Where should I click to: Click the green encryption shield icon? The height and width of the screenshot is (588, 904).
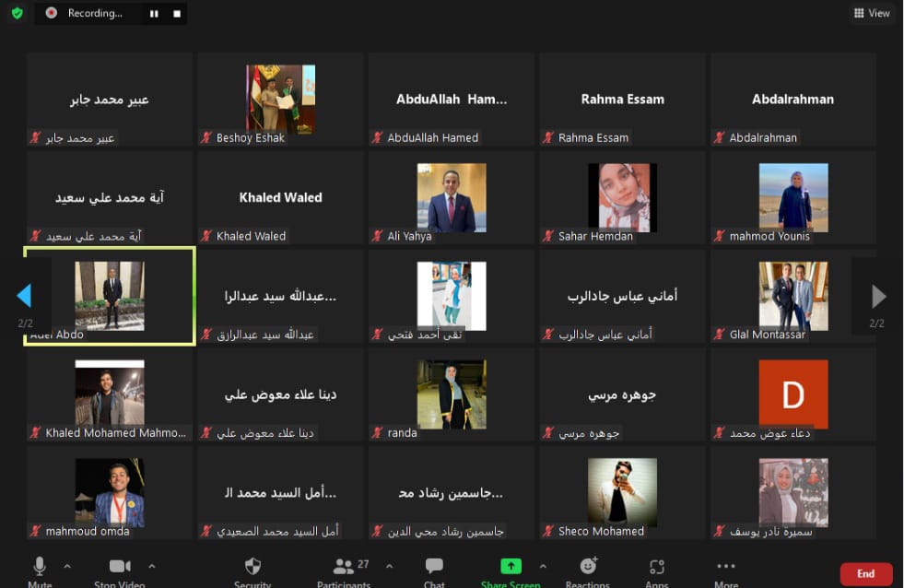coord(17,13)
